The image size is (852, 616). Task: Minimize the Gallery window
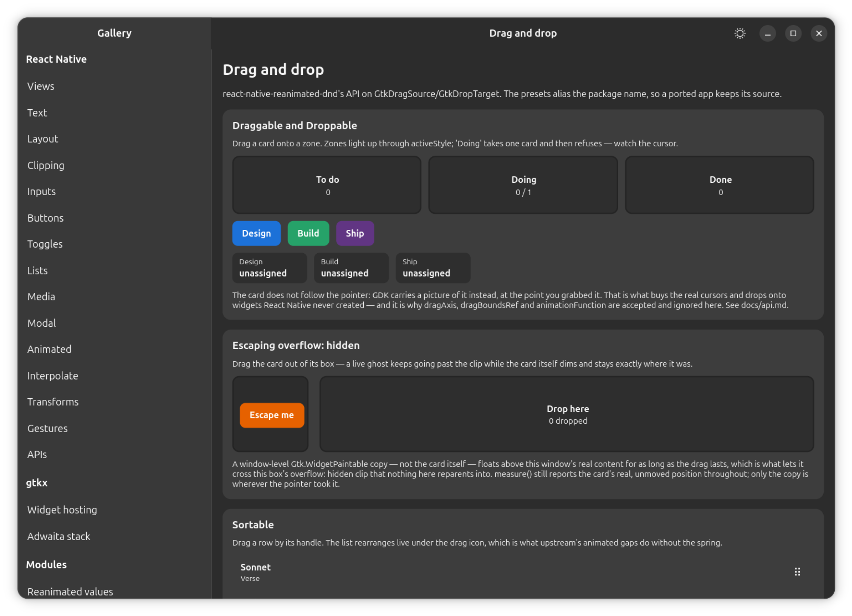point(767,34)
